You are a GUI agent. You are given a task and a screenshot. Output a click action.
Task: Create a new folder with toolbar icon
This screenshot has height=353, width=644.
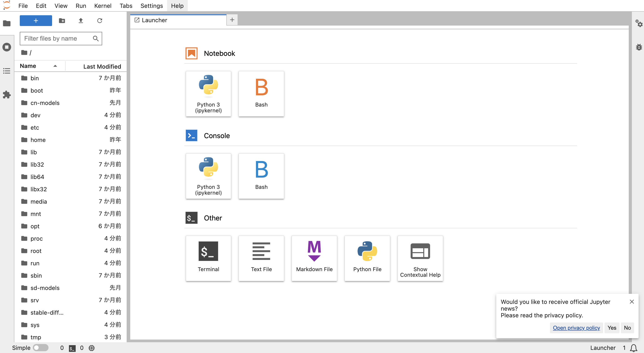click(x=62, y=20)
